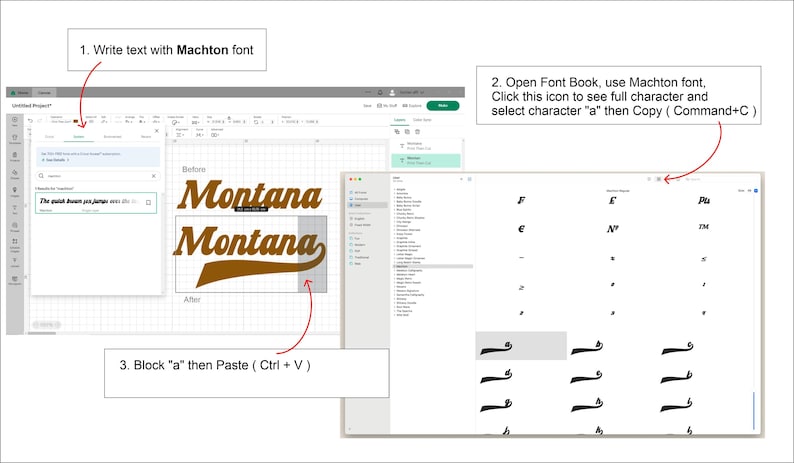The image size is (794, 463).
Task: Select the first Montana layer
Action: click(426, 146)
